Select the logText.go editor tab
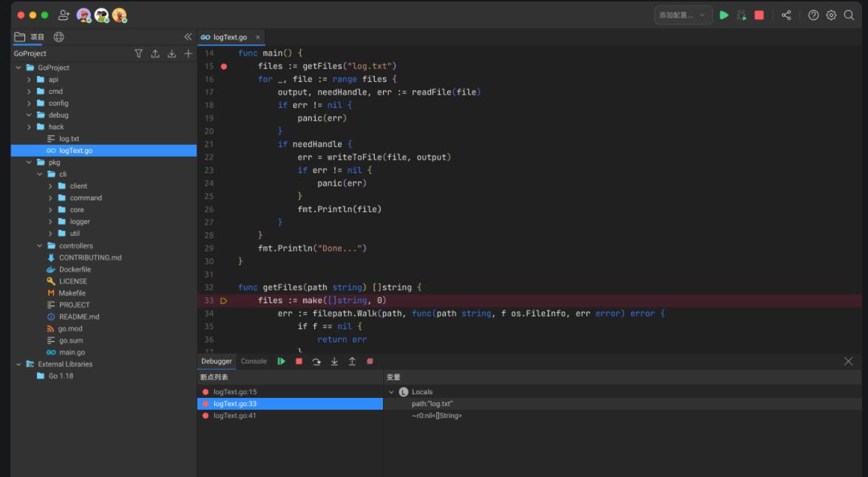868x477 pixels. tap(229, 37)
